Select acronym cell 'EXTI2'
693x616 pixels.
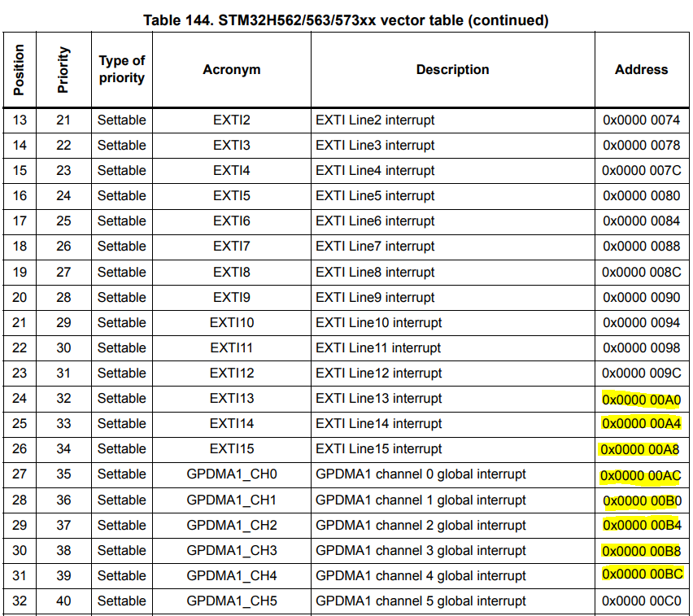pyautogui.click(x=232, y=120)
